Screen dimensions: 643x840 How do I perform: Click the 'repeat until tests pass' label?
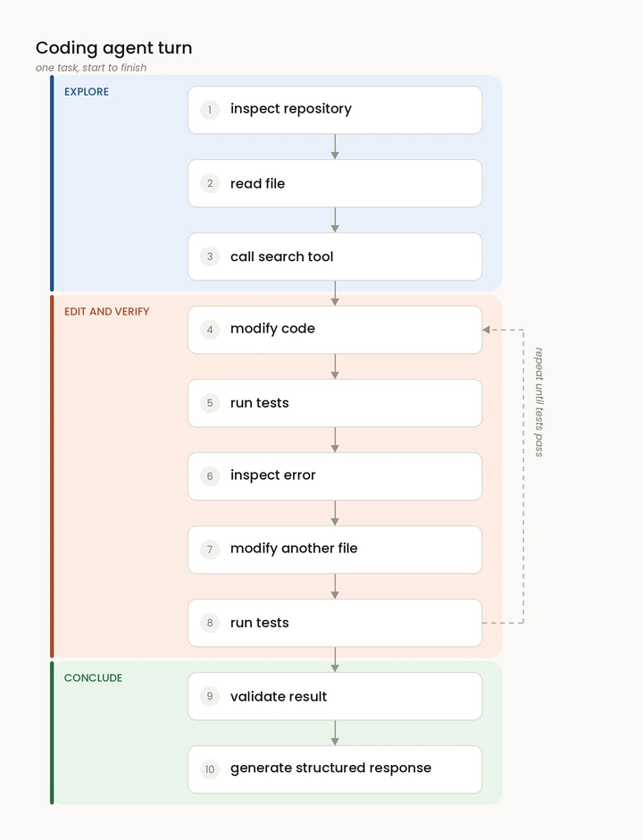pyautogui.click(x=539, y=402)
